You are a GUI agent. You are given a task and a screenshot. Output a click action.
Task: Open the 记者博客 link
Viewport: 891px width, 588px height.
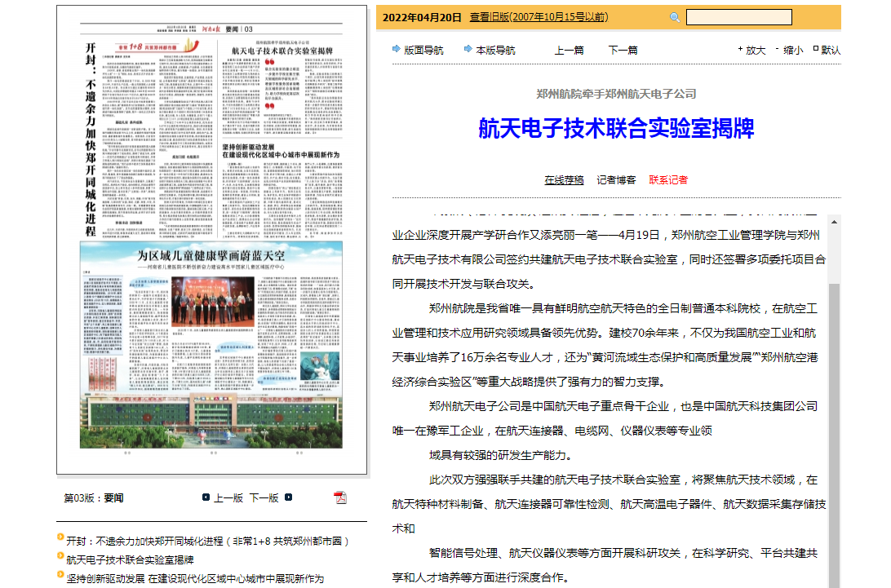point(616,180)
